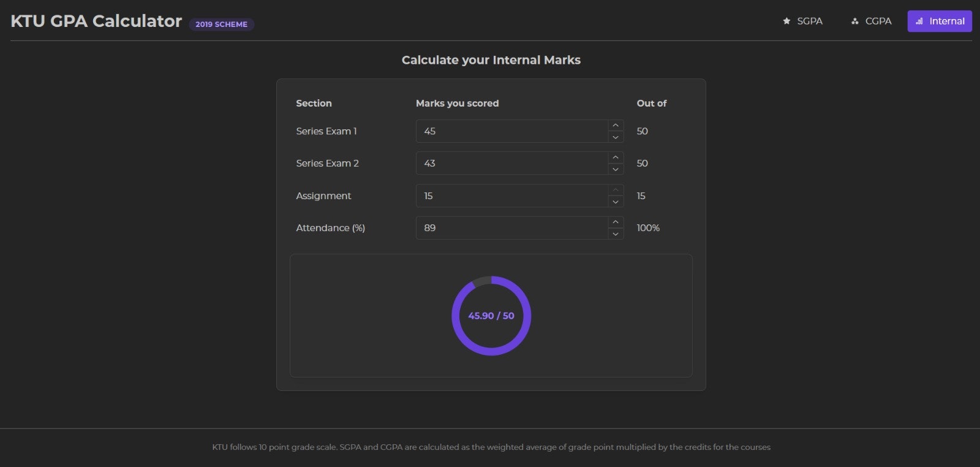Image resolution: width=980 pixels, height=467 pixels.
Task: Increase Assignment marks with up arrow
Action: (x=616, y=190)
